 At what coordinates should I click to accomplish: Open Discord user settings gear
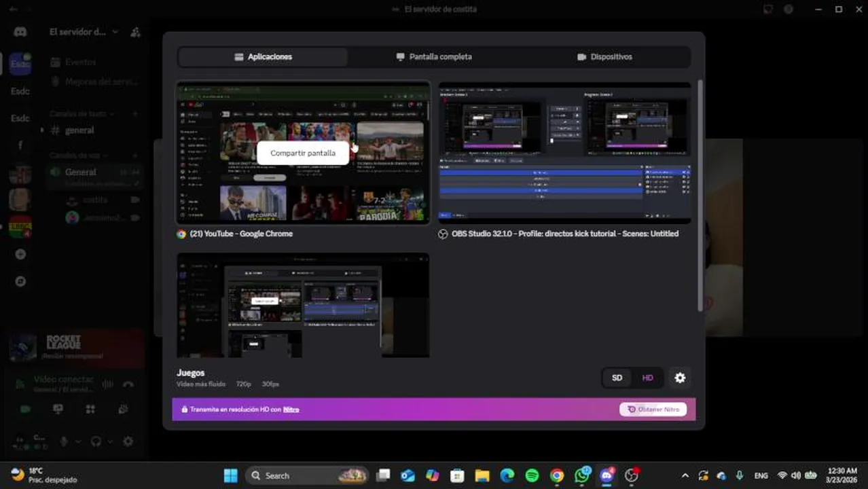pos(128,441)
